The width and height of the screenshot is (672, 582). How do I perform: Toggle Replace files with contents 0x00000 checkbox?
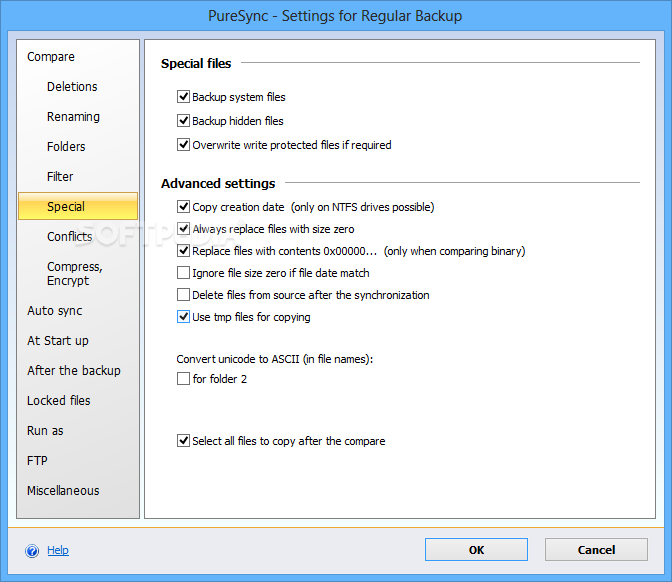[x=183, y=251]
